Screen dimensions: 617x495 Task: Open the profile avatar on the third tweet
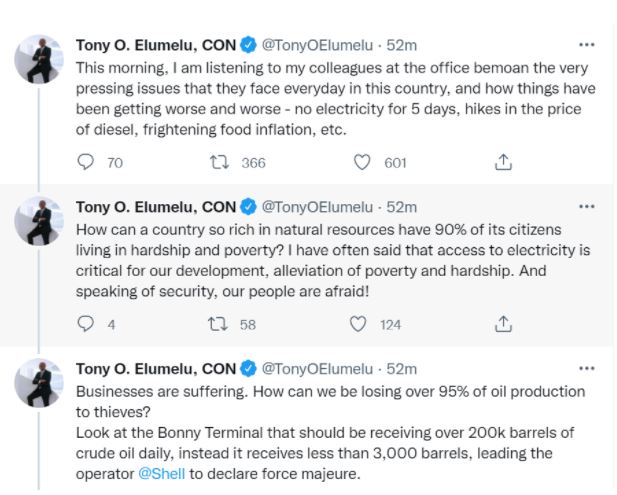tap(40, 388)
